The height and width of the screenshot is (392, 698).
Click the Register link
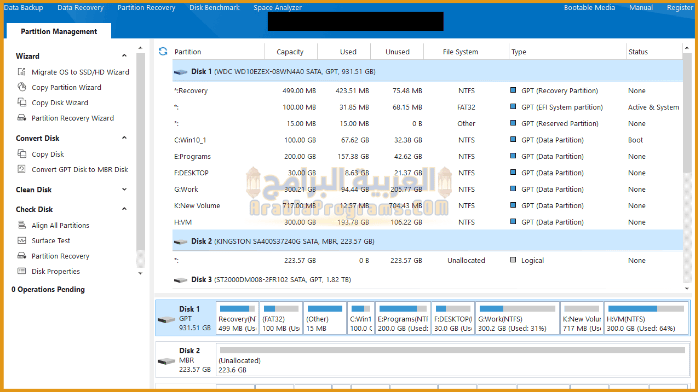pos(680,8)
